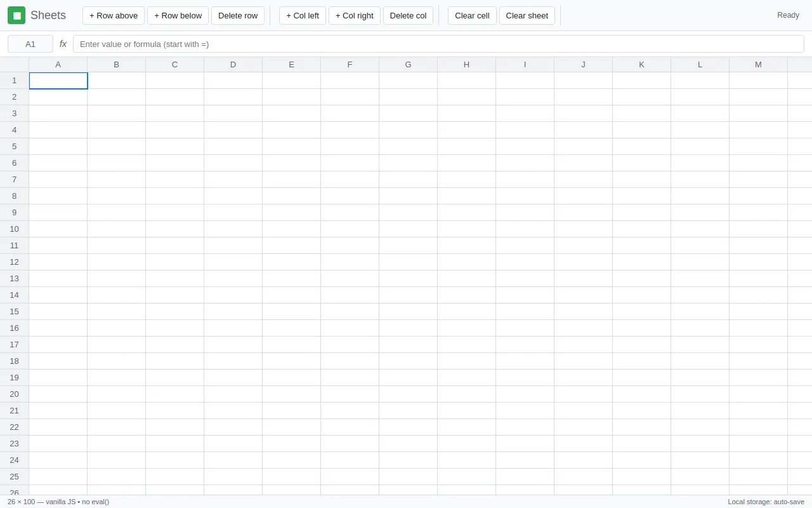Screen dimensions: 812x508
Task: Insert a column with + Col left
Action: point(303,15)
